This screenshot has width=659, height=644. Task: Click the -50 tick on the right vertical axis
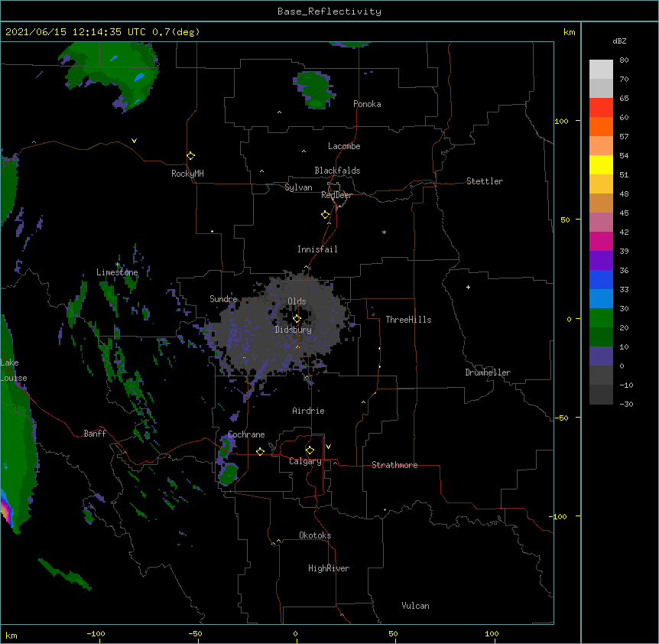[561, 418]
